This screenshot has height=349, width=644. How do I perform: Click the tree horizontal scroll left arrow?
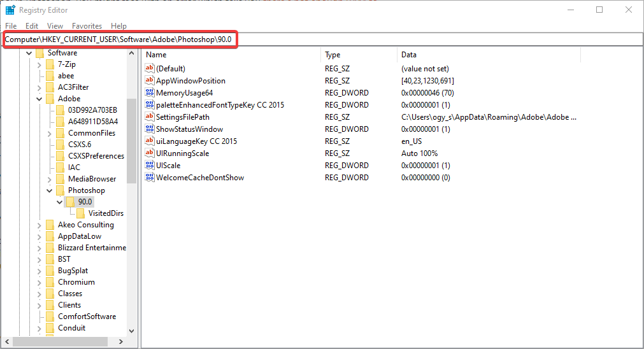coord(7,341)
